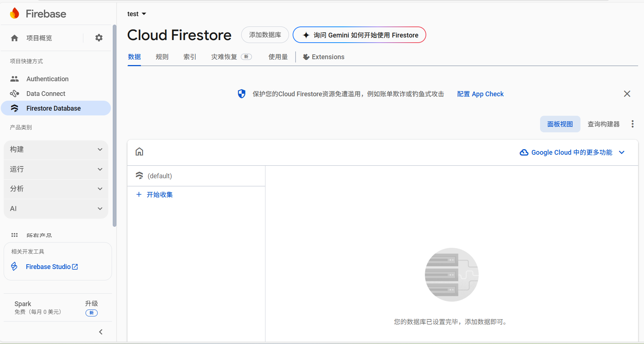Click the App Check shield icon
Image resolution: width=644 pixels, height=344 pixels.
pyautogui.click(x=242, y=94)
